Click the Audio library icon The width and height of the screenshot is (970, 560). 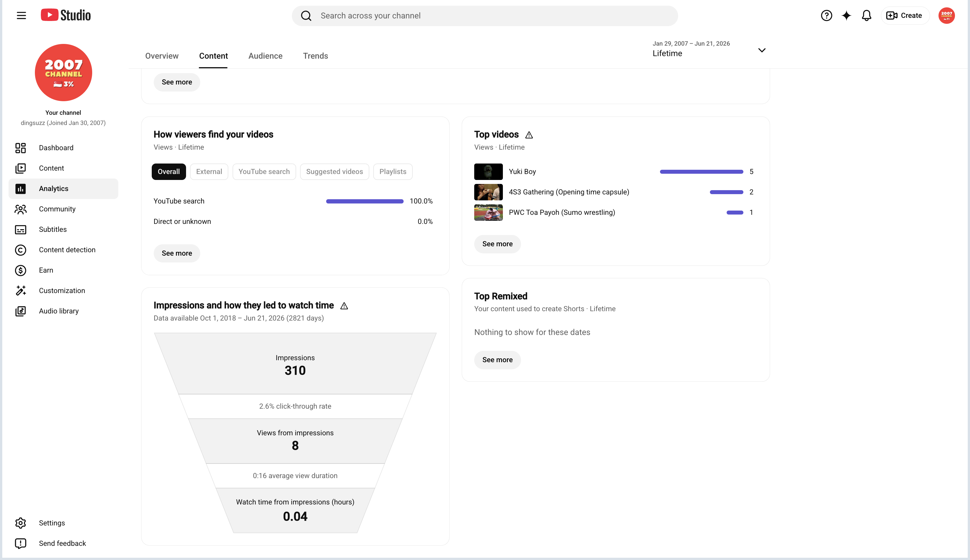click(x=20, y=311)
